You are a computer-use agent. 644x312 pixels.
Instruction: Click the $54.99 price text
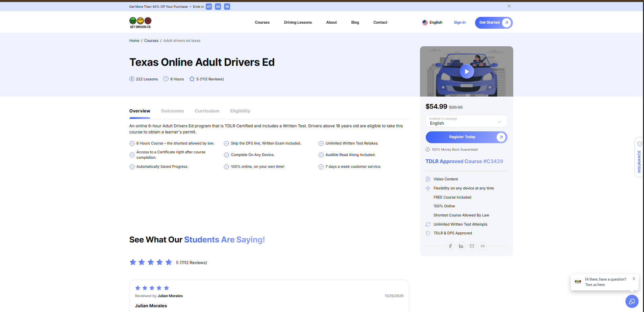[x=436, y=106]
